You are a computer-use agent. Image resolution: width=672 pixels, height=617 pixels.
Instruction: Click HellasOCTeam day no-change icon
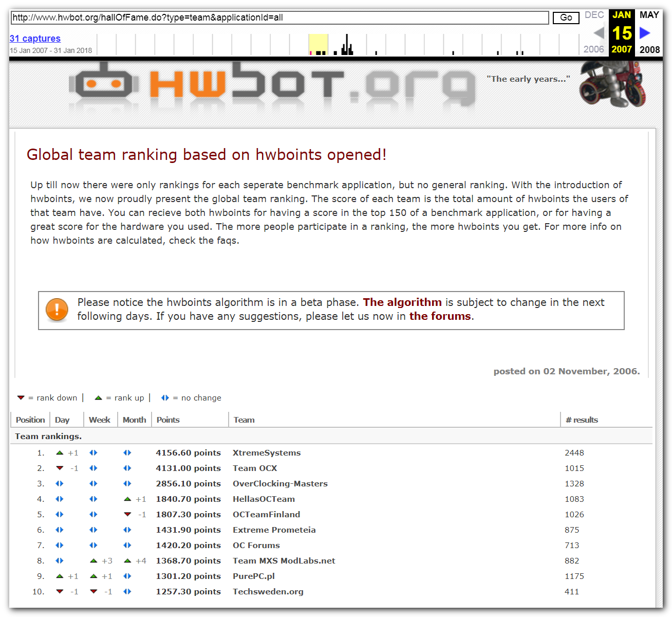click(x=59, y=499)
